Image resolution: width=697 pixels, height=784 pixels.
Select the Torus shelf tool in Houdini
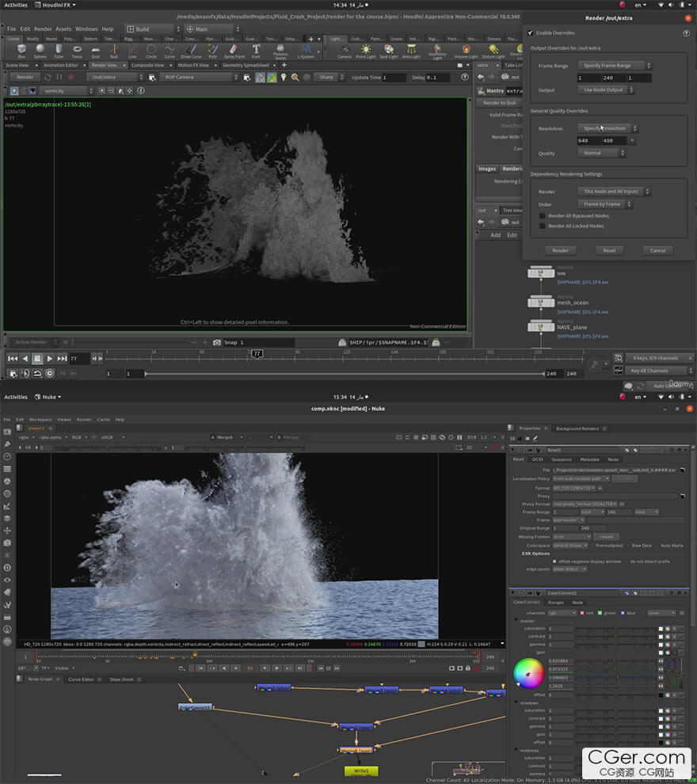tap(77, 51)
